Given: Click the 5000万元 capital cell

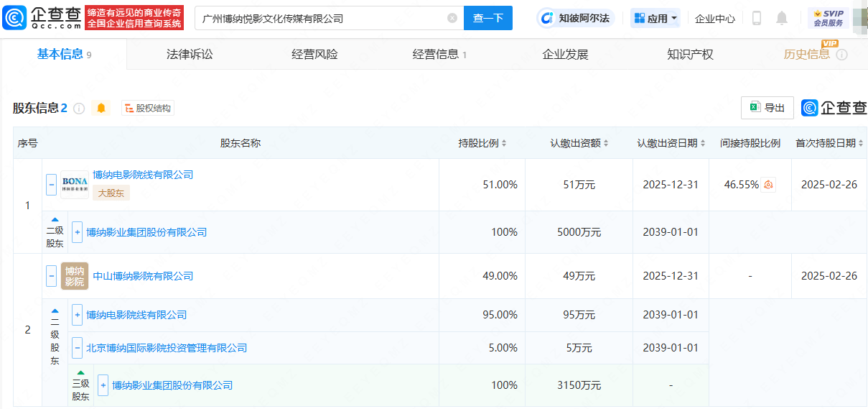Looking at the screenshot, I should pos(579,232).
